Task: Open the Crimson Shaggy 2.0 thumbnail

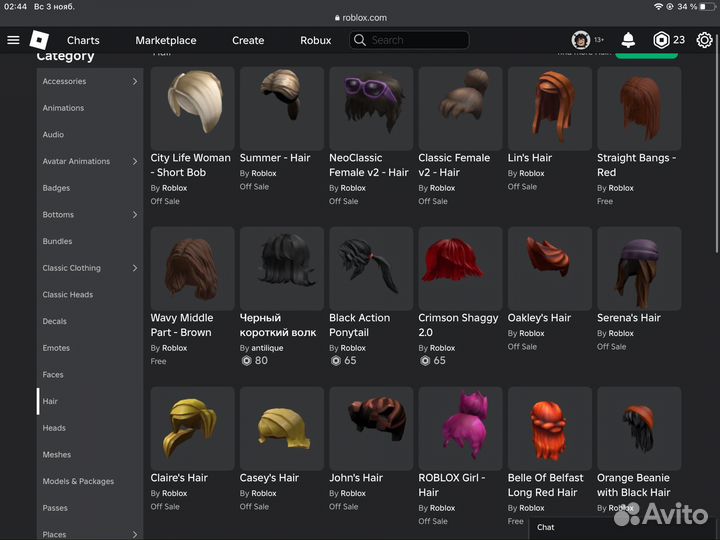Action: click(x=460, y=268)
